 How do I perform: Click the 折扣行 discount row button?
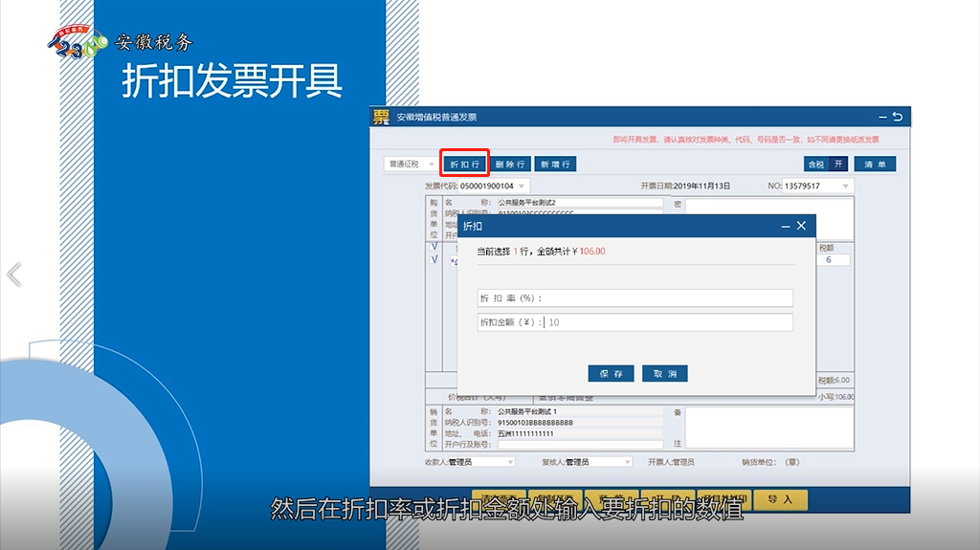click(464, 164)
